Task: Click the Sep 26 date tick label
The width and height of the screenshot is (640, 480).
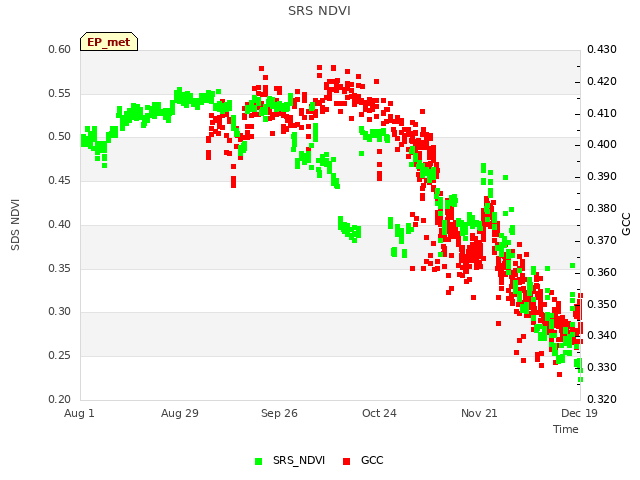Action: (279, 413)
